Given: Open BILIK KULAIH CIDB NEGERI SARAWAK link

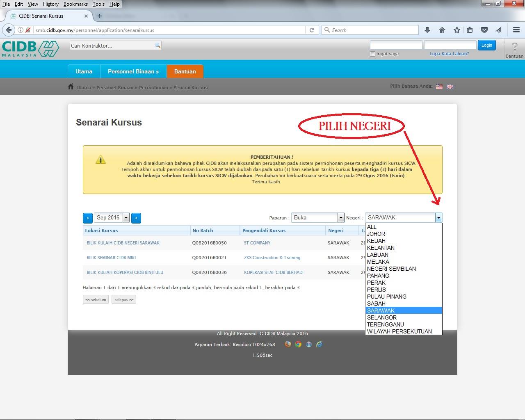Looking at the screenshot, I should [123, 243].
